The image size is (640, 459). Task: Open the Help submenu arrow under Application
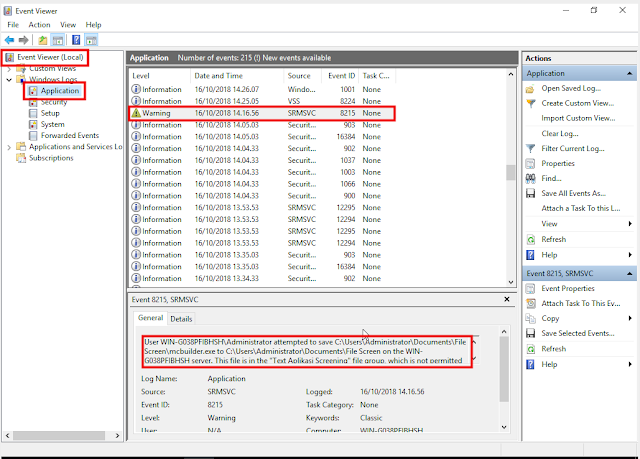[x=630, y=255]
